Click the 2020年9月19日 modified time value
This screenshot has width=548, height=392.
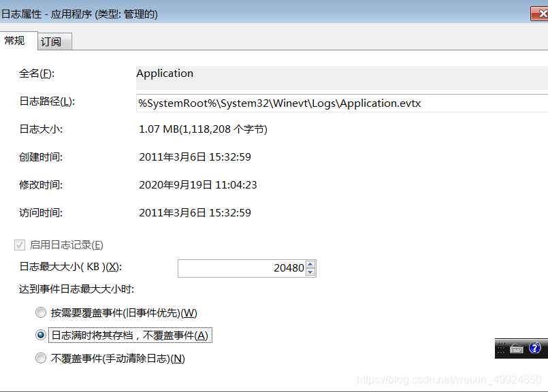(197, 185)
